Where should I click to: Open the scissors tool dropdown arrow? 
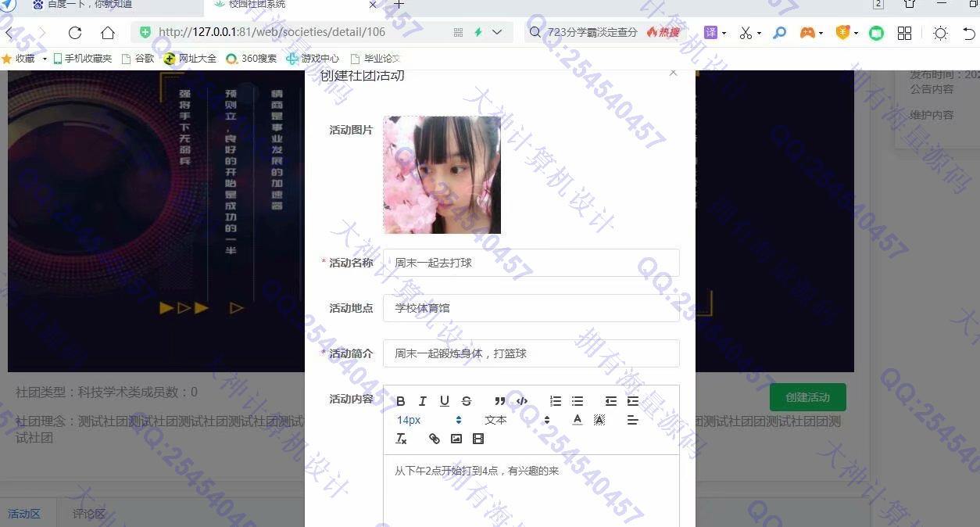tap(759, 34)
